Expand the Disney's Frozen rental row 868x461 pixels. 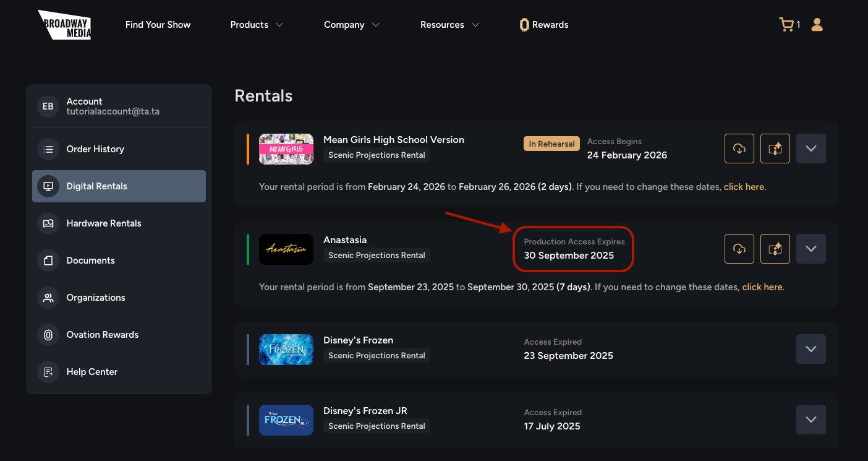(811, 349)
